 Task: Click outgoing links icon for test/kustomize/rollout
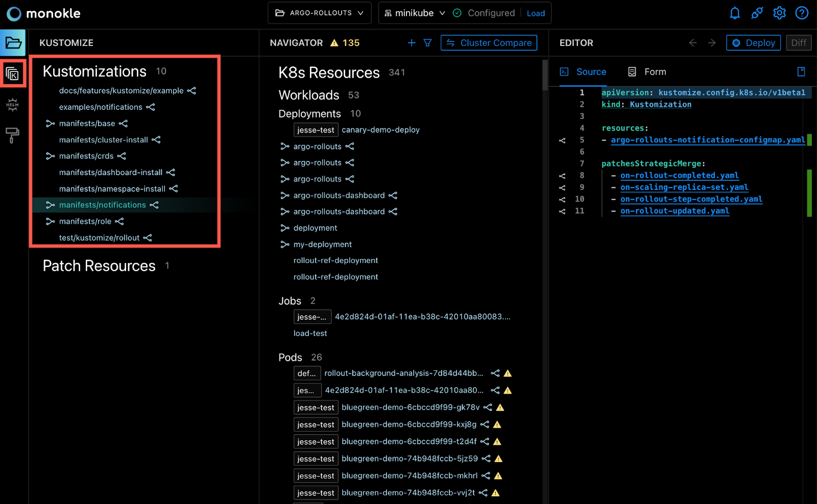pos(148,238)
